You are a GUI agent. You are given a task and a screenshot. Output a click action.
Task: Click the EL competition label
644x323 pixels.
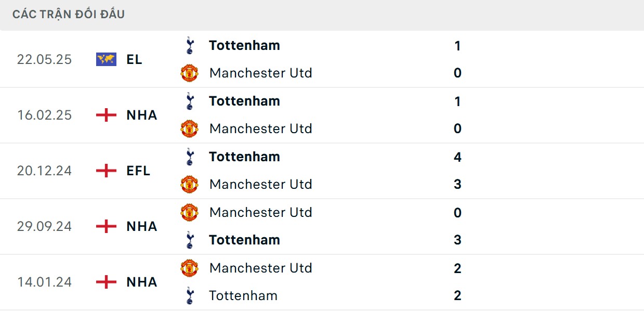[135, 59]
